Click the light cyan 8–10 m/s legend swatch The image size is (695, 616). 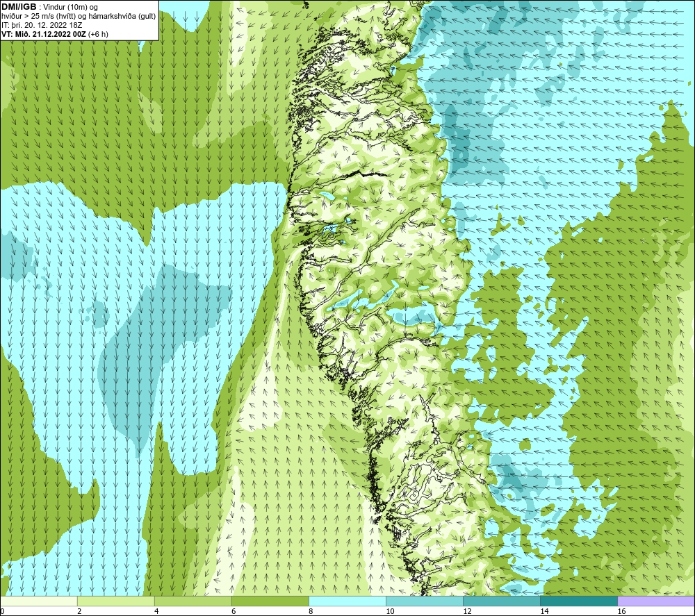click(x=347, y=601)
